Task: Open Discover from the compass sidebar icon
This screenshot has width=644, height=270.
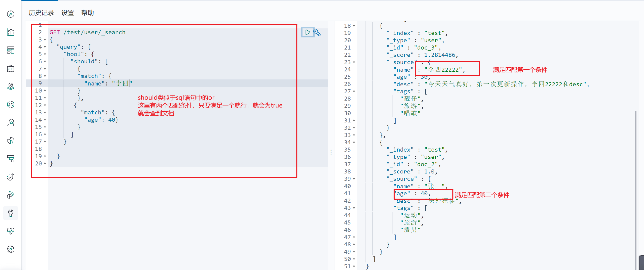Action: pos(11,14)
